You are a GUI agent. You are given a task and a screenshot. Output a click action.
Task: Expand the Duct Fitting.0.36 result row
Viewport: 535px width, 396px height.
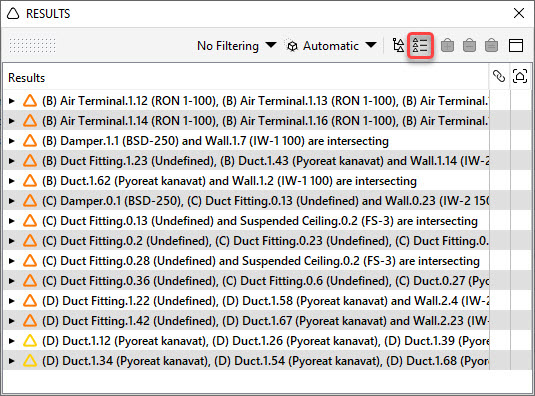12,281
